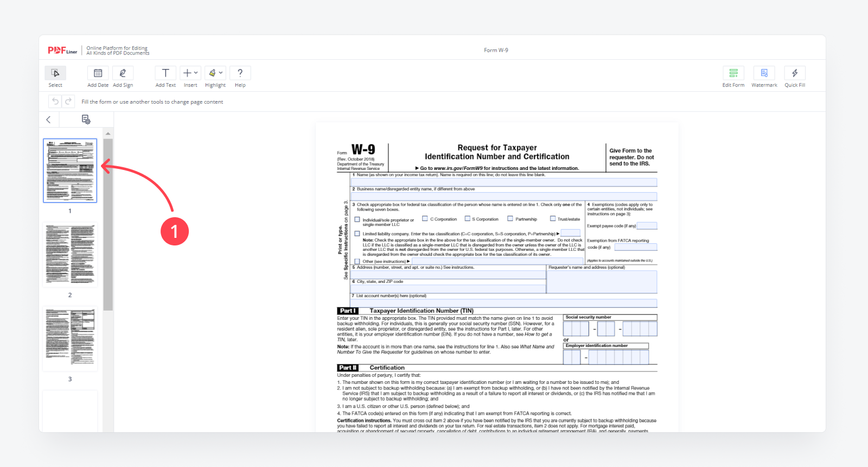Click the thumbnail panel scrollbar
The image size is (868, 467).
click(x=108, y=224)
